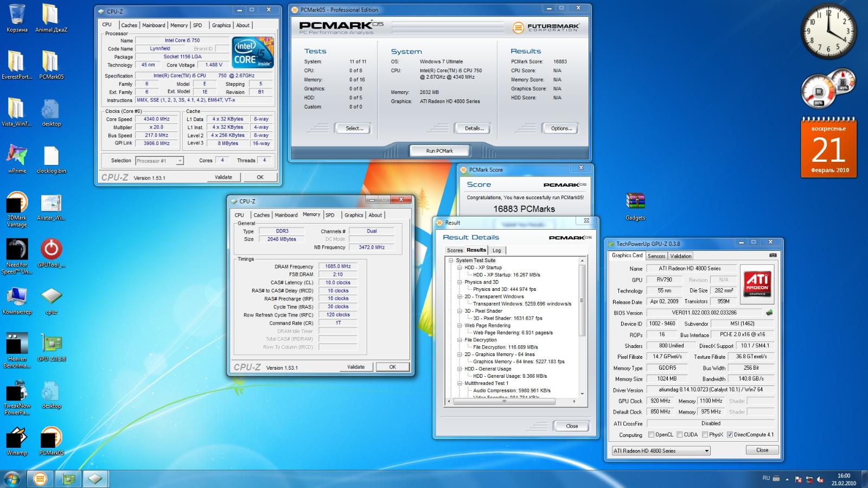Image resolution: width=868 pixels, height=488 pixels.
Task: Open the Recycle Bin (Корзина) icon
Action: pos(17,18)
